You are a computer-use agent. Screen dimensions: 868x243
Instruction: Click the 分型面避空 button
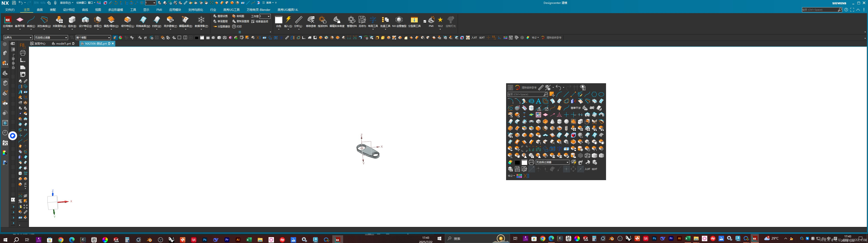[x=222, y=26]
